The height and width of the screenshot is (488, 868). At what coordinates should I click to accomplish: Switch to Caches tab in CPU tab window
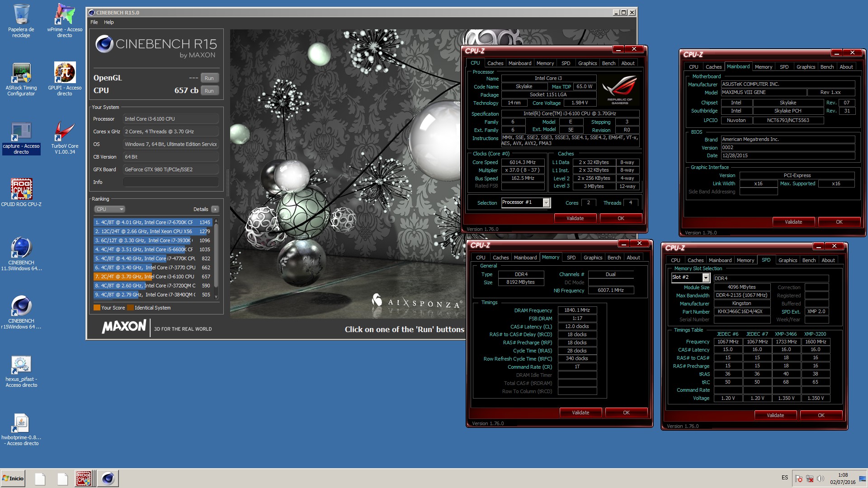pyautogui.click(x=495, y=63)
